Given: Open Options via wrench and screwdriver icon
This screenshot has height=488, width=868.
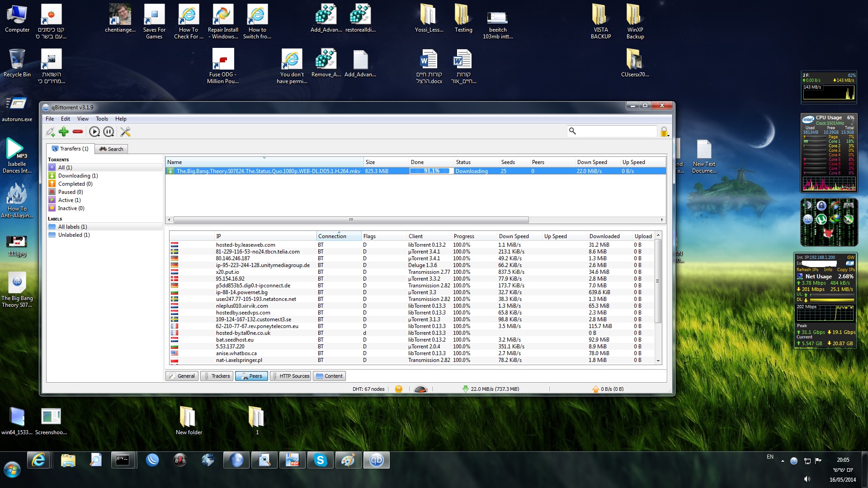Looking at the screenshot, I should (x=125, y=131).
